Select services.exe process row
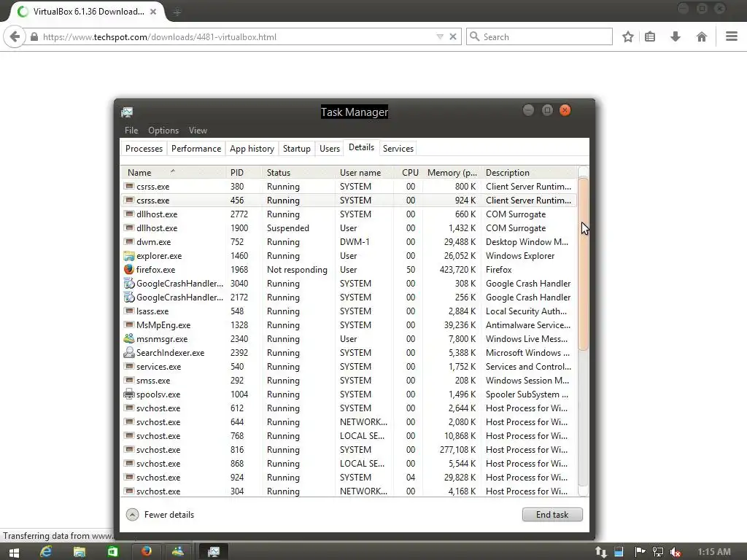 pyautogui.click(x=349, y=366)
